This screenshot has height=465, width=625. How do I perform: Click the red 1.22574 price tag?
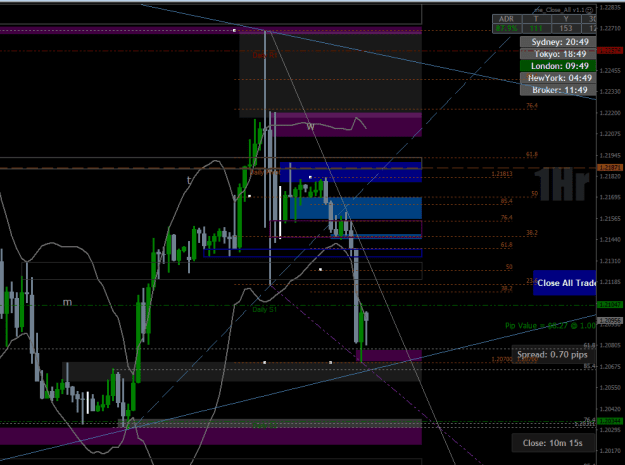(x=610, y=51)
